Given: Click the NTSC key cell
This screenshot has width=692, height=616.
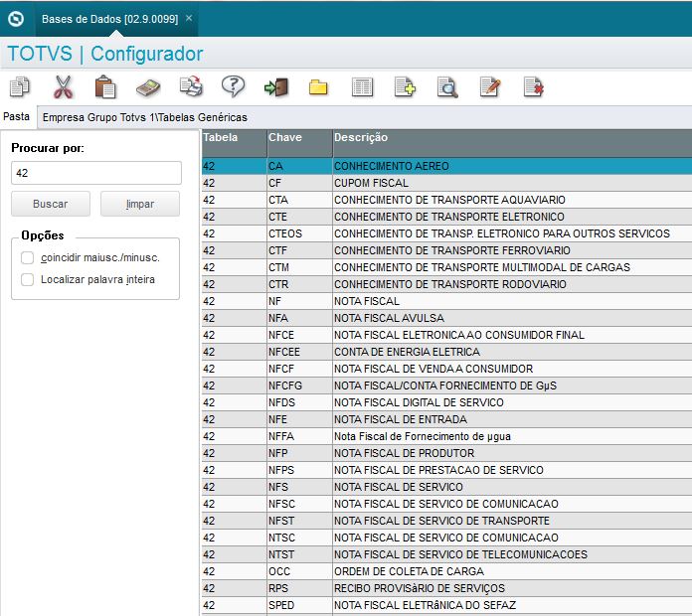Looking at the screenshot, I should tap(299, 538).
